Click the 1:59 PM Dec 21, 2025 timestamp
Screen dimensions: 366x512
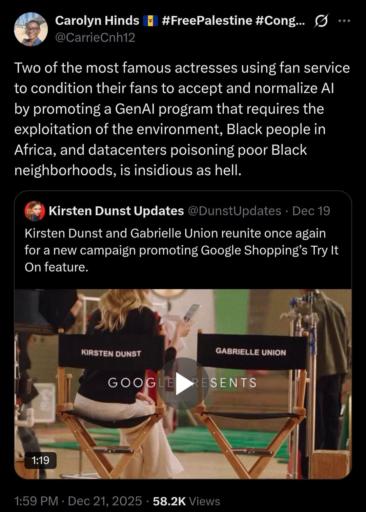pos(78,501)
